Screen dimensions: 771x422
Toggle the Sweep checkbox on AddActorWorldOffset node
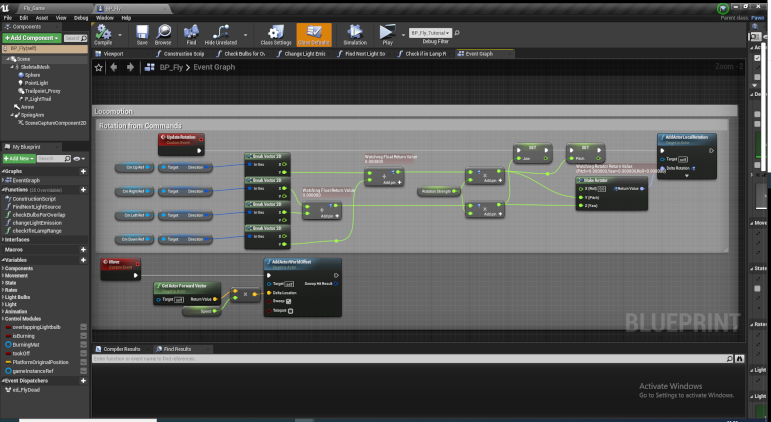pyautogui.click(x=289, y=301)
